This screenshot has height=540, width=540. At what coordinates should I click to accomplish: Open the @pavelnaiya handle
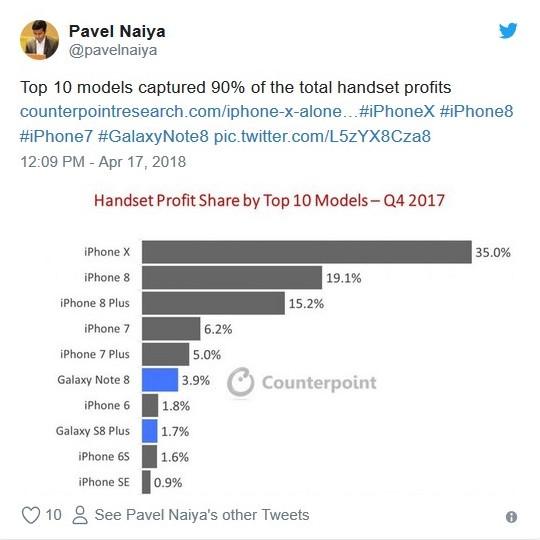pyautogui.click(x=113, y=51)
